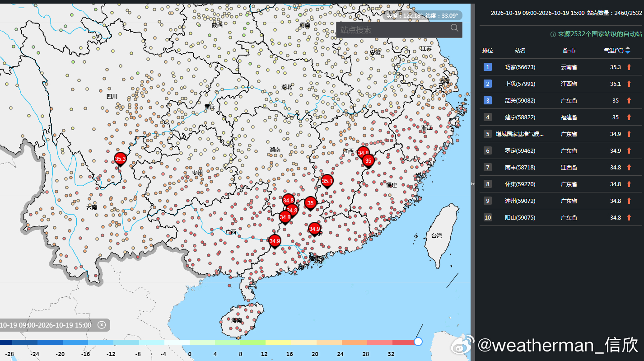Click the info icon beside 来源2532个国家站
Screen dimensions: 644x361
553,34
